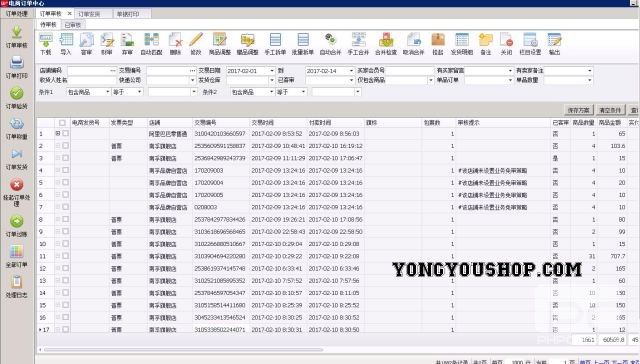Viewport: 640px width, 364px height.
Task: Open 订单验货 green check sidebar icon
Action: 17,98
